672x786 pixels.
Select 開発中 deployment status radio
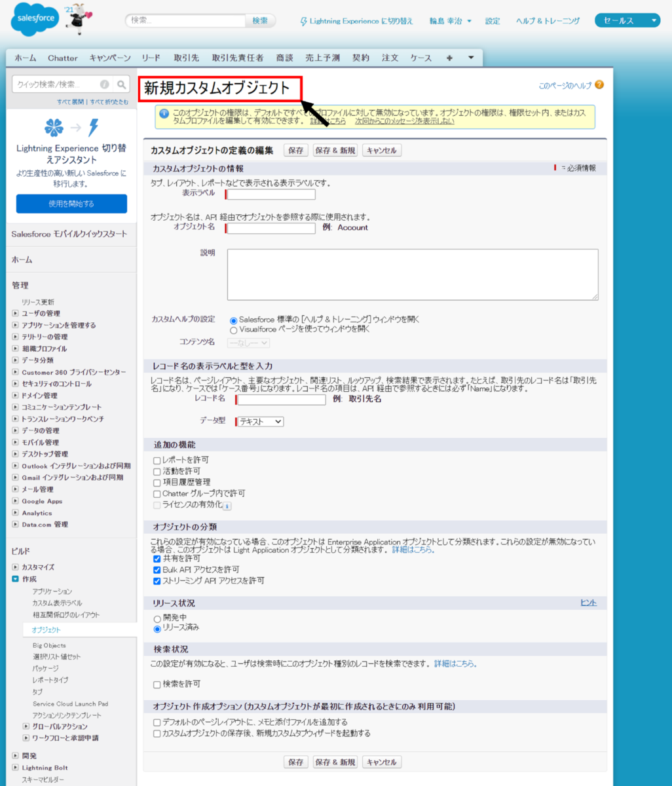[157, 618]
